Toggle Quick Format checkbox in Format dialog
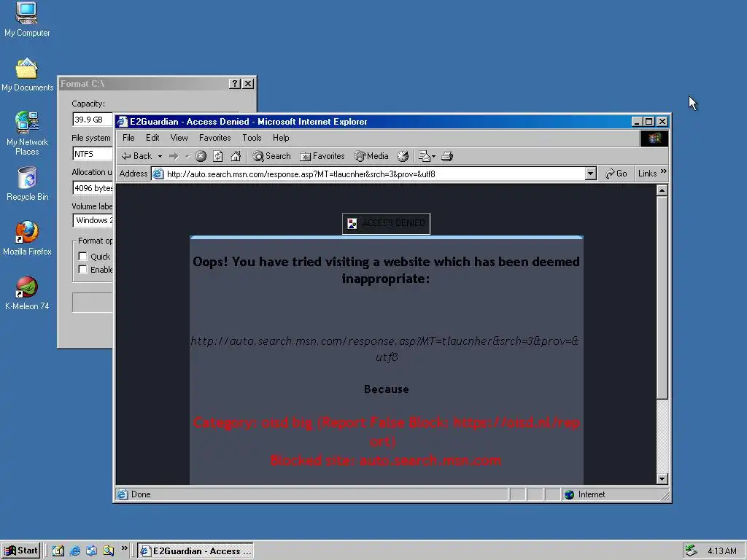The image size is (747, 560). tap(82, 256)
